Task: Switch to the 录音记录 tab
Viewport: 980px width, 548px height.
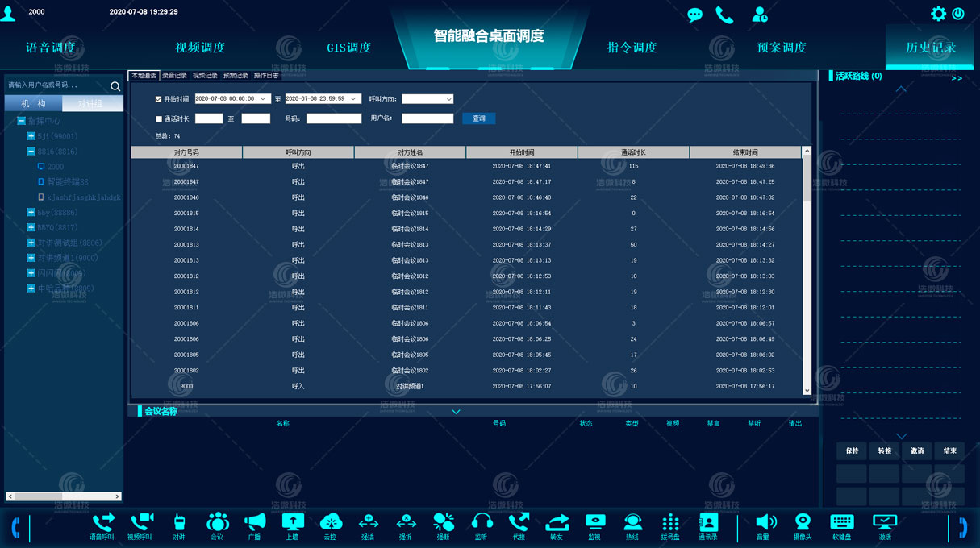Action: [174, 75]
